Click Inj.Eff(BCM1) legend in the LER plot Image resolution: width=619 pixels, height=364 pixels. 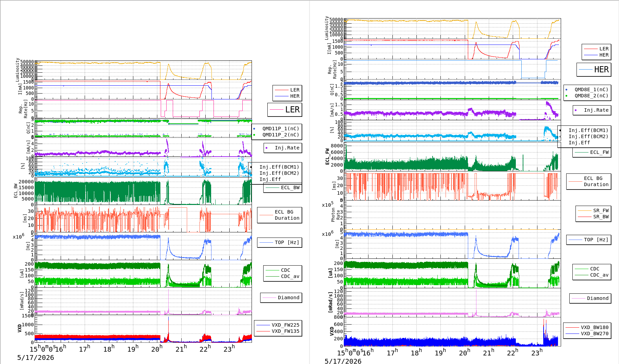(279, 167)
